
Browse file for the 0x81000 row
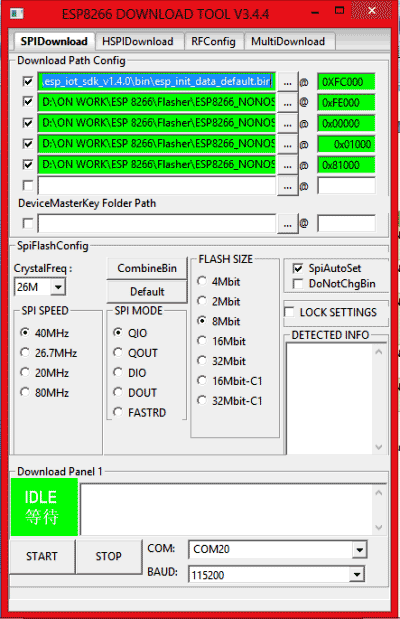287,165
